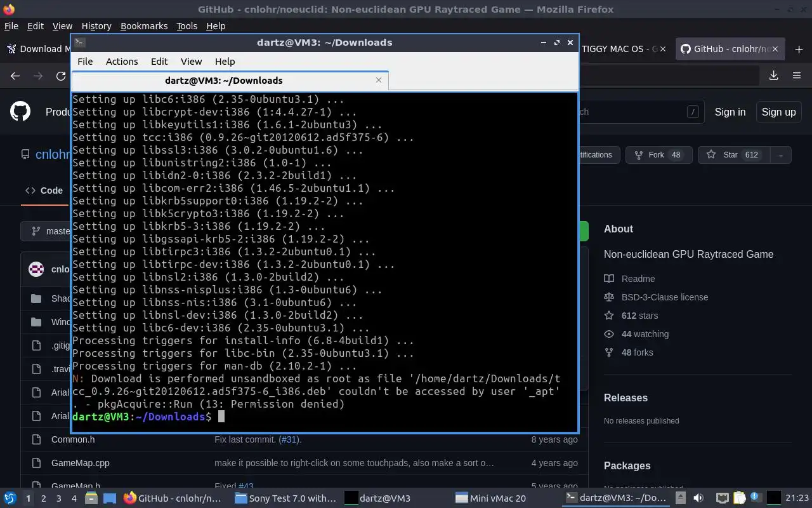Open the GameMap.cpp file
812x508 pixels.
click(x=80, y=463)
